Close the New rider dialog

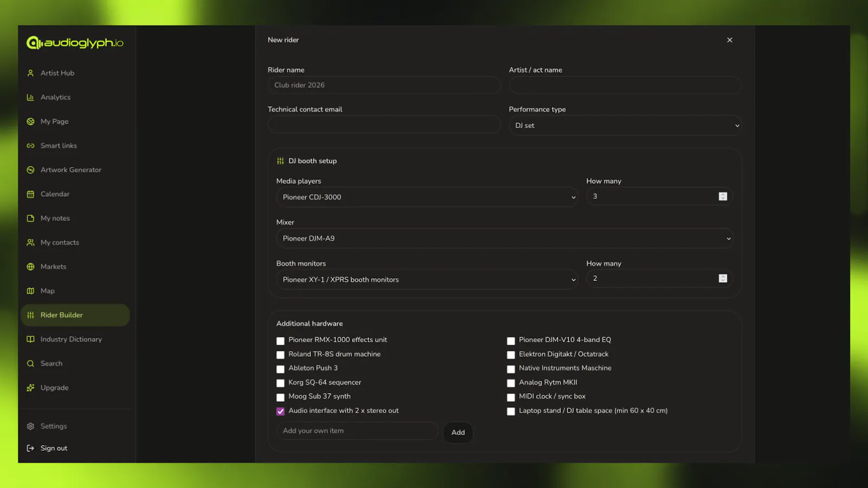click(730, 40)
